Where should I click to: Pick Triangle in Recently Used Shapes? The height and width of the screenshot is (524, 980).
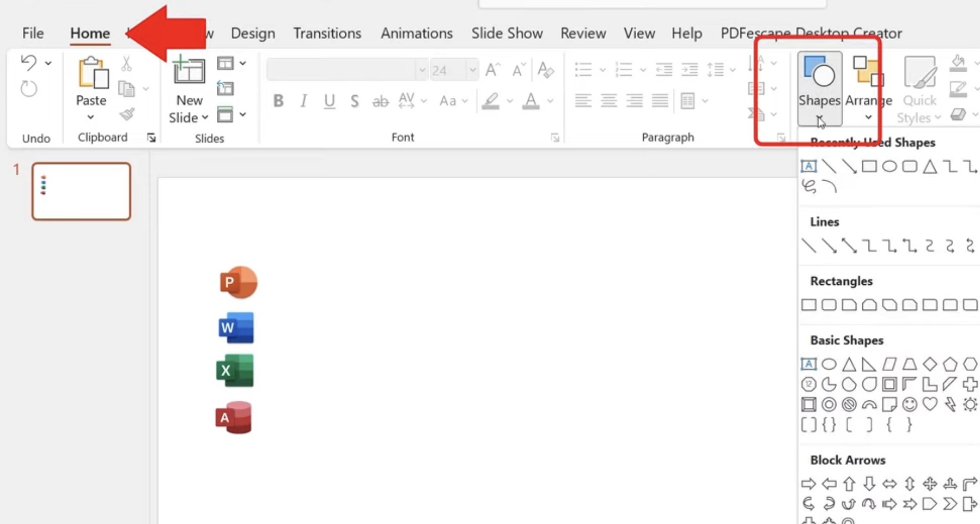(930, 166)
